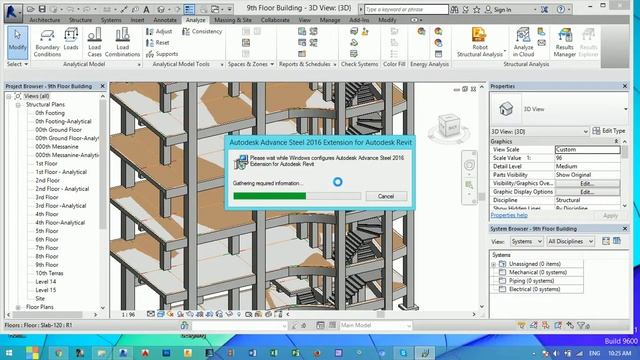
Task: Click Analyze in Cloud
Action: pyautogui.click(x=523, y=43)
